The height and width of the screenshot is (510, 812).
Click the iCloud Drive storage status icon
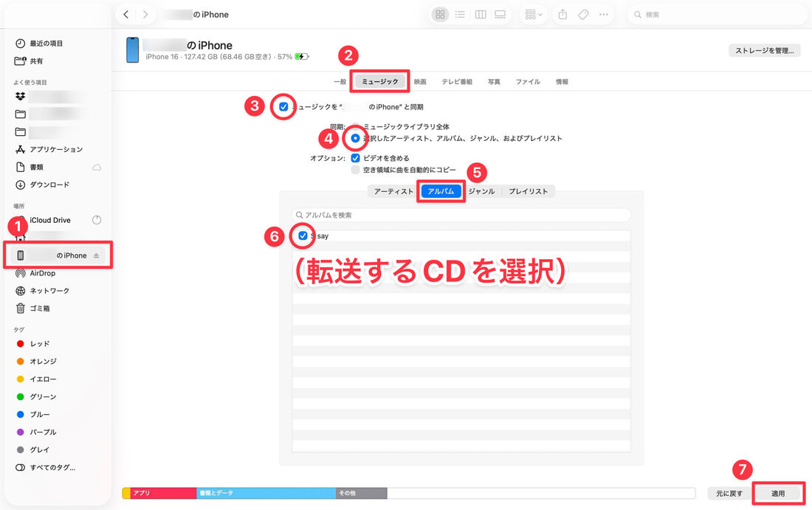pos(96,220)
